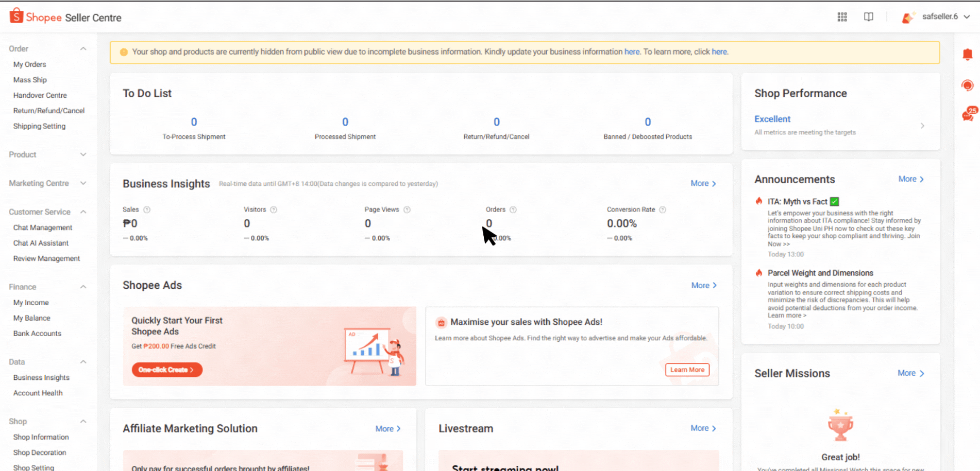The height and width of the screenshot is (471, 980).
Task: Open the seller education book icon
Action: [x=869, y=17]
